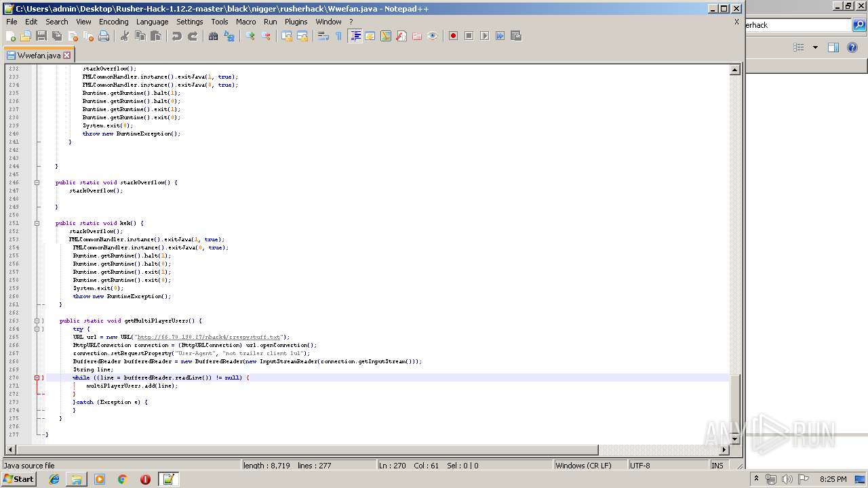Save the current file with Save icon
Image resolution: width=868 pixels, height=488 pixels.
(41, 36)
